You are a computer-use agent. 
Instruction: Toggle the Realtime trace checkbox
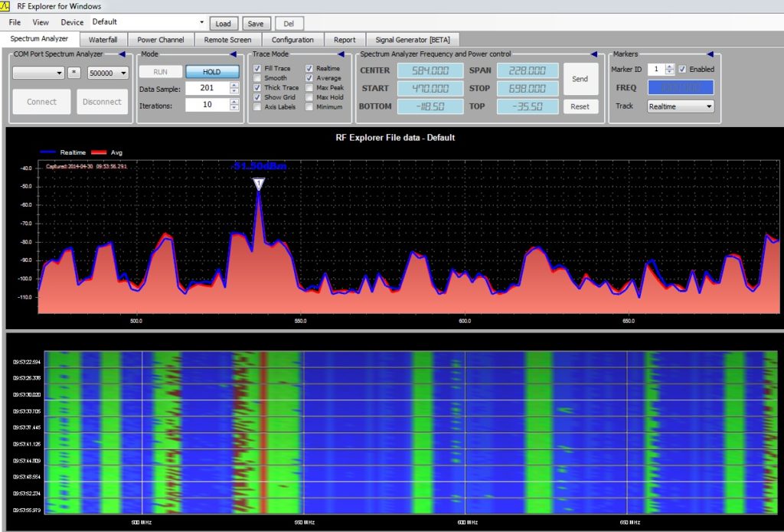click(309, 68)
